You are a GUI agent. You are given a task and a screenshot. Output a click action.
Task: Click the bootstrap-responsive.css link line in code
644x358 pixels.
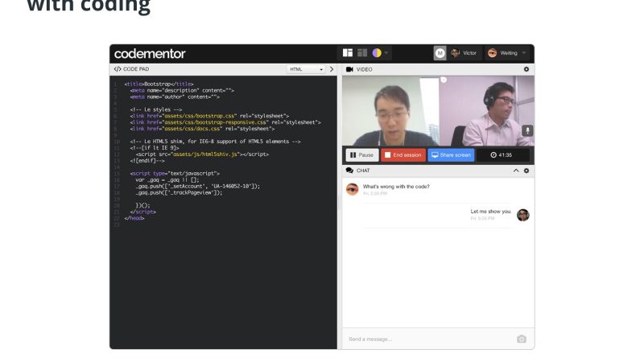tap(225, 122)
